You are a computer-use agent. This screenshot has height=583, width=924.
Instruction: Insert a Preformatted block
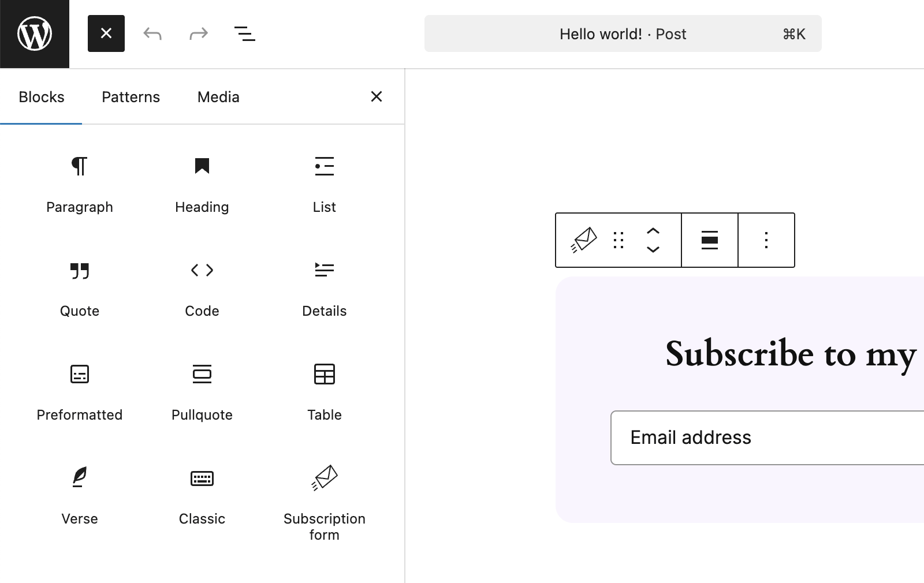tap(80, 393)
